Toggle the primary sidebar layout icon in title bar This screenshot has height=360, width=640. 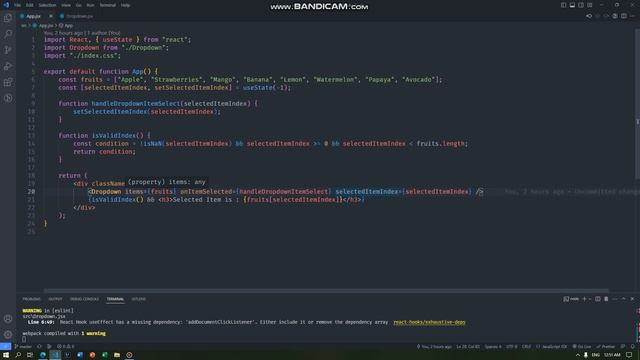click(563, 5)
